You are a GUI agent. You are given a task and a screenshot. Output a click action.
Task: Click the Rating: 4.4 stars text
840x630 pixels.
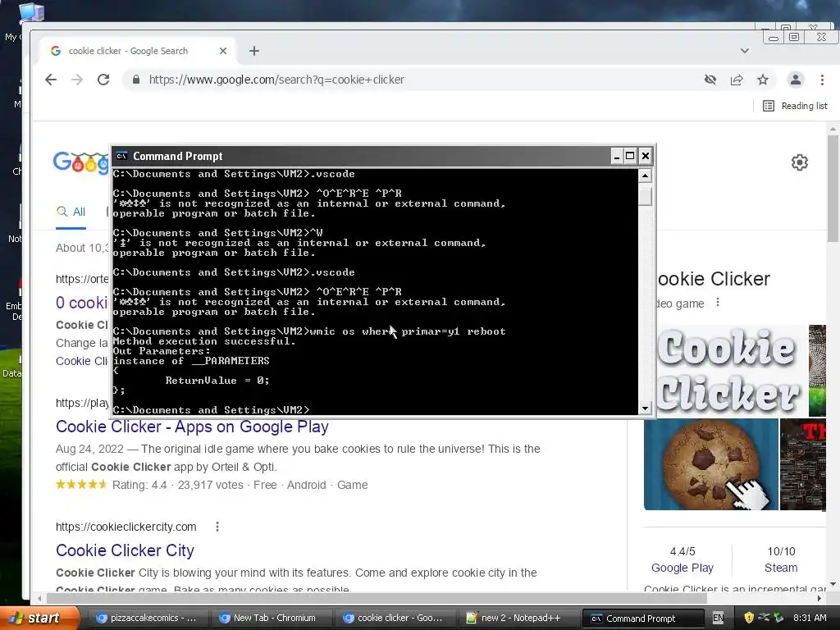(139, 485)
